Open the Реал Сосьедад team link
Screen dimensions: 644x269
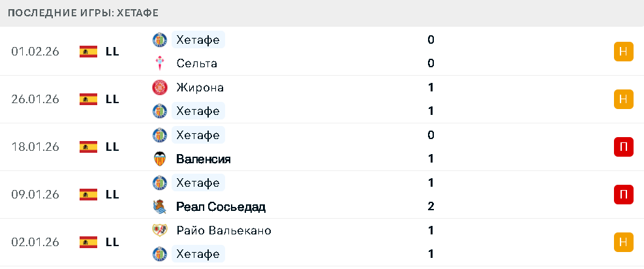(221, 206)
